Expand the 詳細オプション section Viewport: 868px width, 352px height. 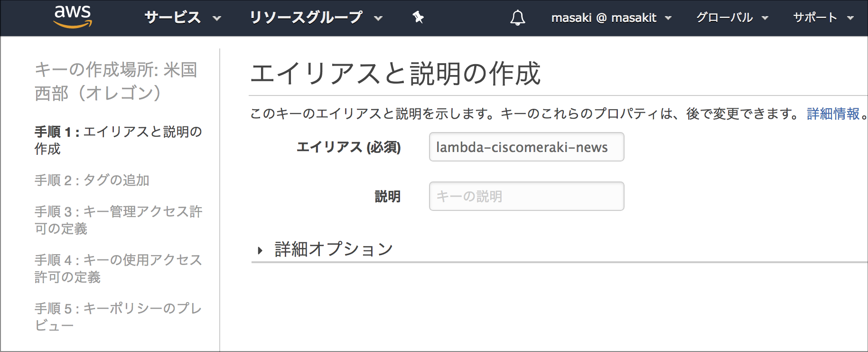325,249
